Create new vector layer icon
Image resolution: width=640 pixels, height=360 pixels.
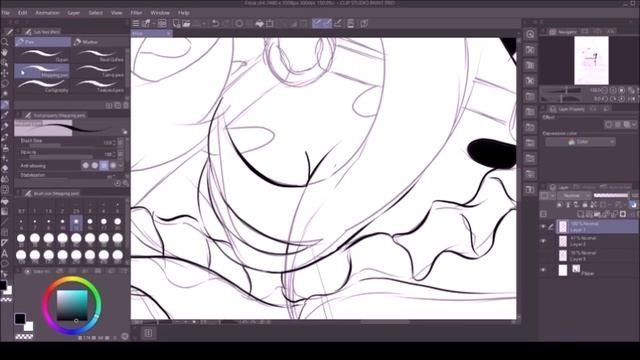[x=589, y=214]
